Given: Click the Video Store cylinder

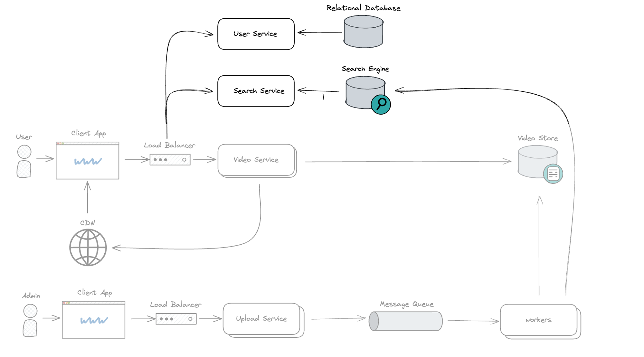Looking at the screenshot, I should (x=537, y=162).
